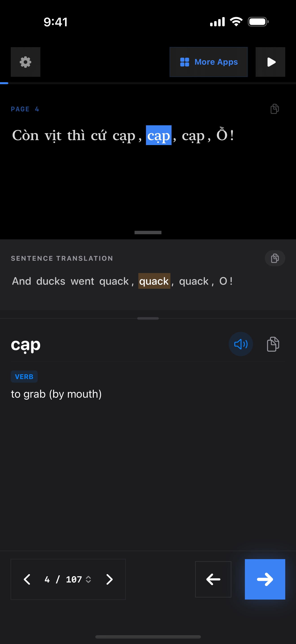Screen dimensions: 296x644
Task: Tap the highlighted word quack in translation
Action: [154, 281]
